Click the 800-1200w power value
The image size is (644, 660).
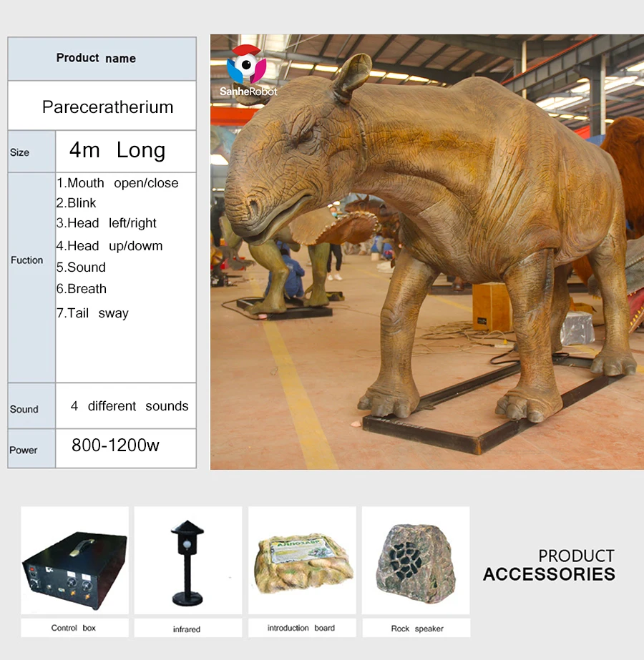[x=115, y=445]
